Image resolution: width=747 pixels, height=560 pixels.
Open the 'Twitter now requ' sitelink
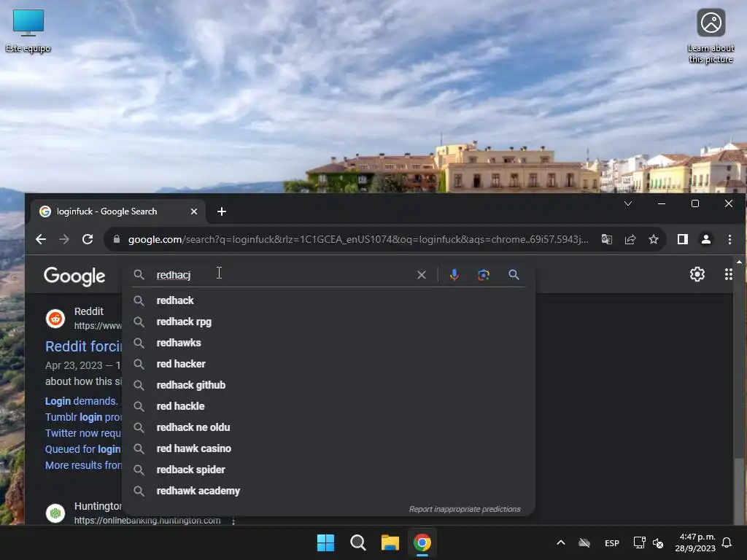(83, 433)
